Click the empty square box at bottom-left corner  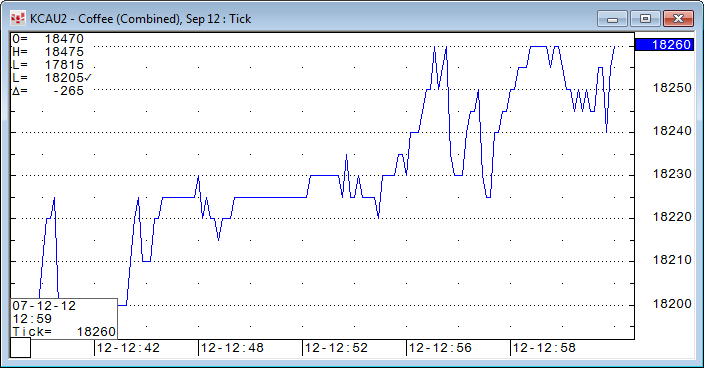pos(20,348)
